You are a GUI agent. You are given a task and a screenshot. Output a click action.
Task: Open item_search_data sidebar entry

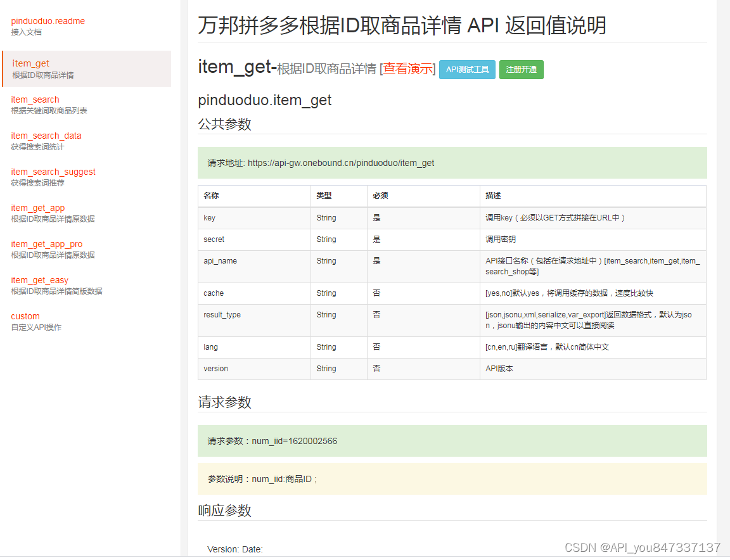click(x=46, y=136)
